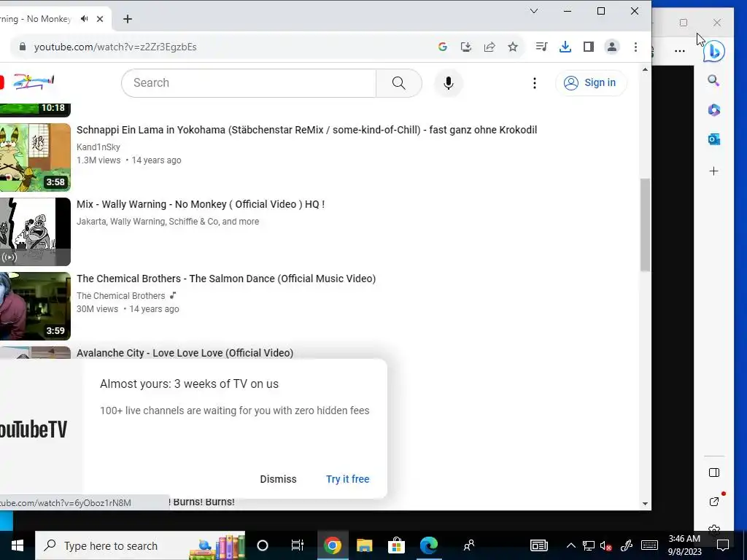Click the vertical scrollbar thumb
The image size is (747, 560).
(645, 225)
